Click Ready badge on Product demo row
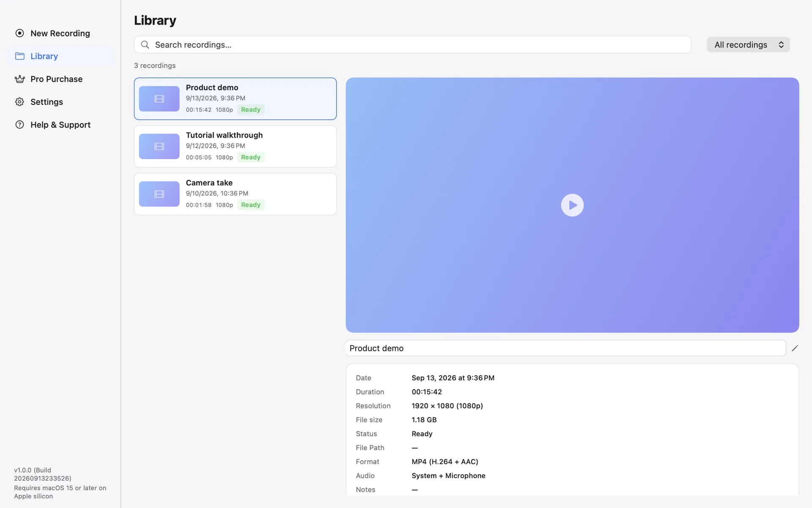812x508 pixels. pyautogui.click(x=251, y=110)
